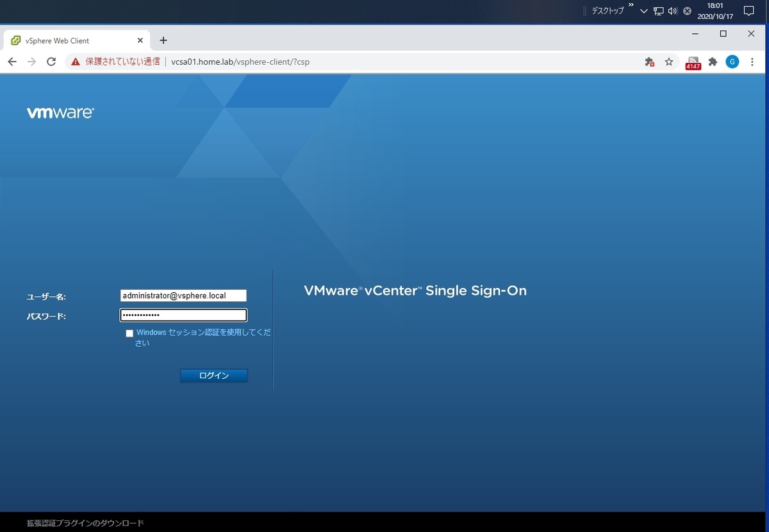The height and width of the screenshot is (532, 769).
Task: Maximize the Chrome window
Action: (x=724, y=33)
